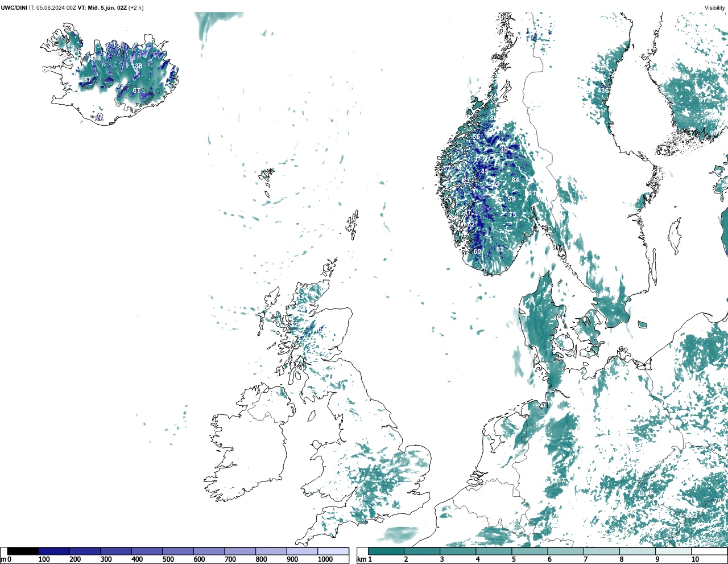
Task: Click the swatch between 600 and 700 m
Action: tap(209, 551)
